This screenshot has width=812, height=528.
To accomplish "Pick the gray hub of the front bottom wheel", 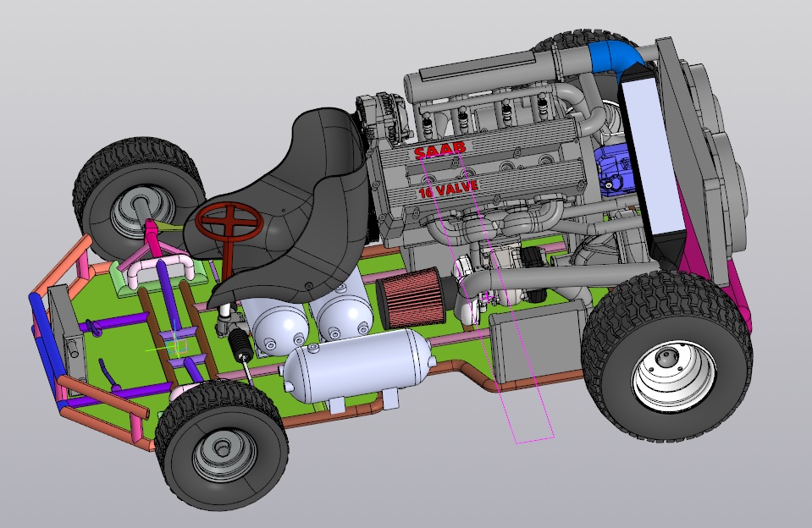I will click(224, 454).
